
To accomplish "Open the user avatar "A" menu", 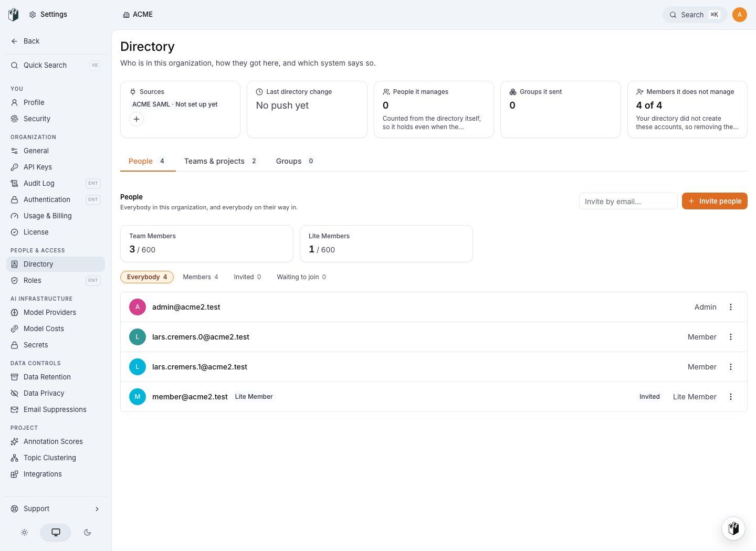I will click(740, 15).
